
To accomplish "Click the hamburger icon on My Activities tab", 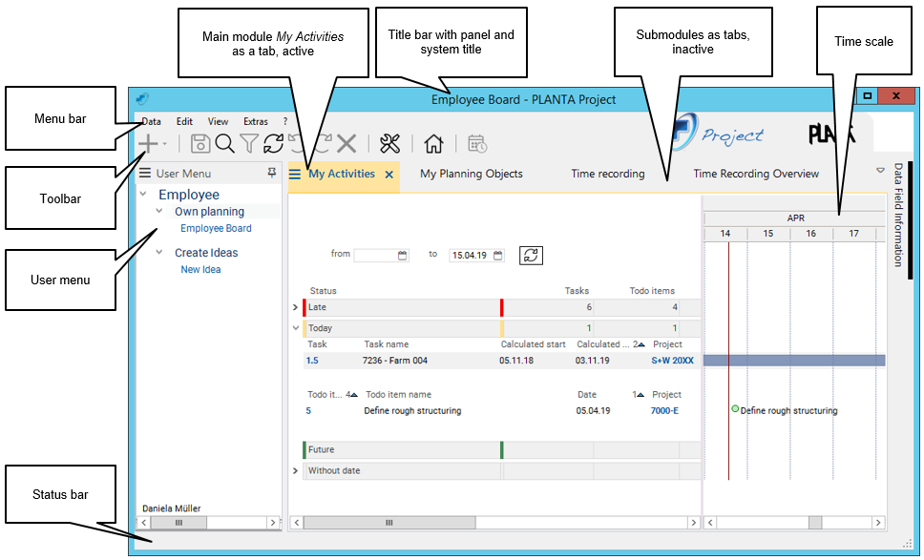I will click(x=295, y=174).
